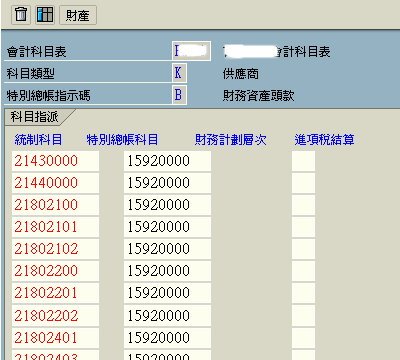Click 進項稅結算 field in row 21802401
The image size is (400, 360).
303,338
